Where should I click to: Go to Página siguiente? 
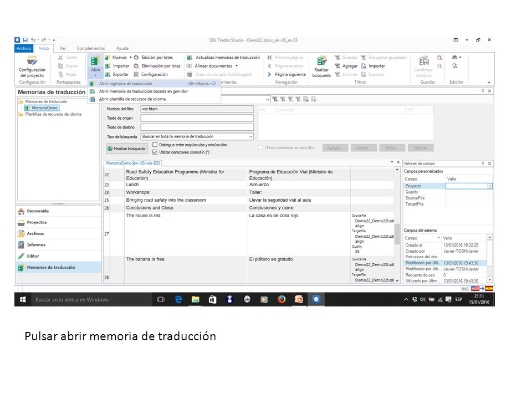[x=287, y=74]
